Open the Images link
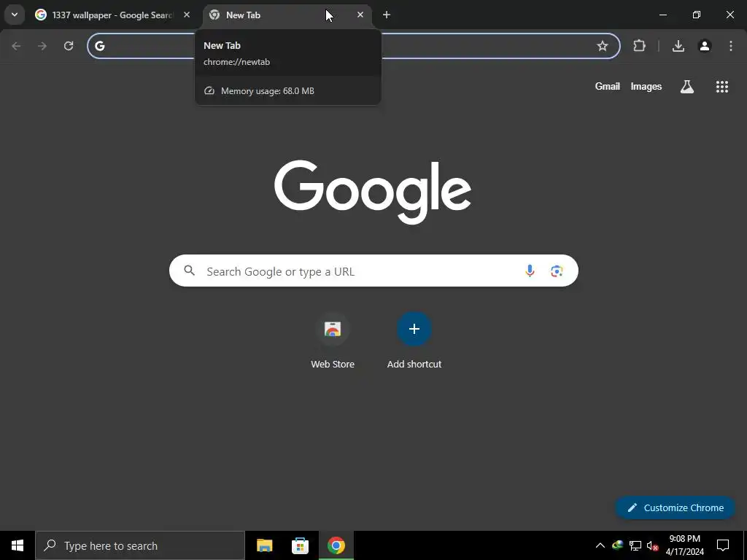747x560 pixels. coord(646,86)
